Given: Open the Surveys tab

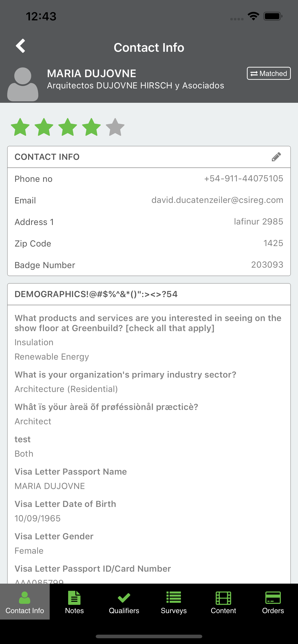Looking at the screenshot, I should point(173,602).
